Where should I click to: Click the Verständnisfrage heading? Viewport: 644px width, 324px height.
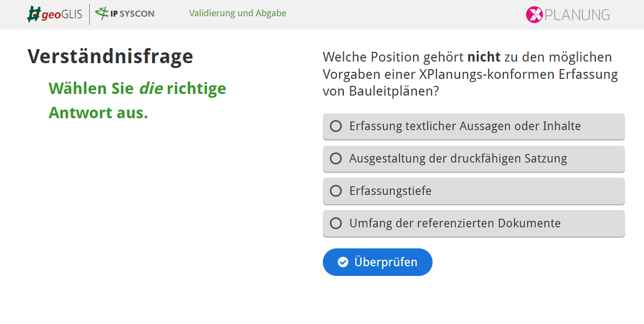tap(110, 56)
